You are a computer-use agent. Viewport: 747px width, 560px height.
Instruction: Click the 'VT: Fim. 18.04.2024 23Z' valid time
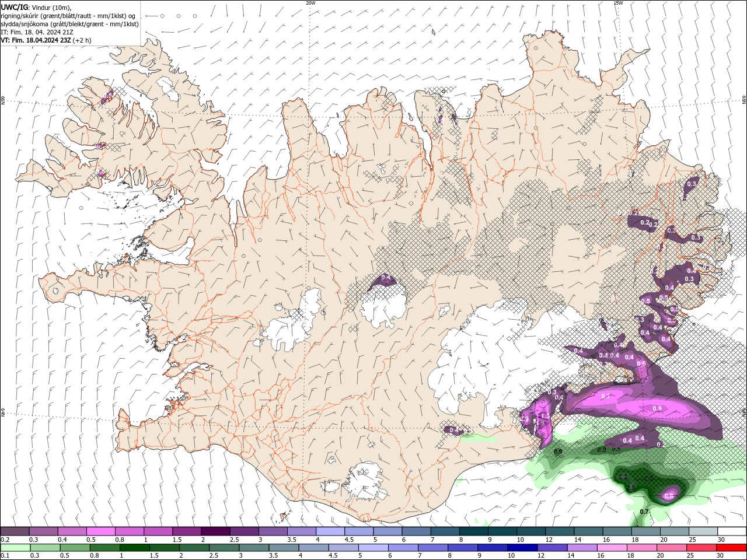tap(36, 40)
